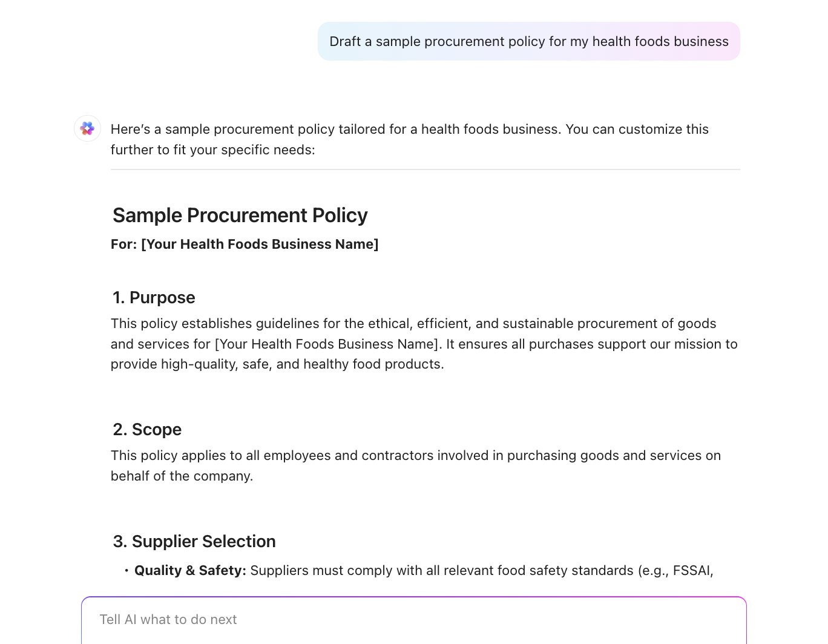This screenshot has width=828, height=644.
Task: Click the '2. Scope' heading
Action: point(147,429)
